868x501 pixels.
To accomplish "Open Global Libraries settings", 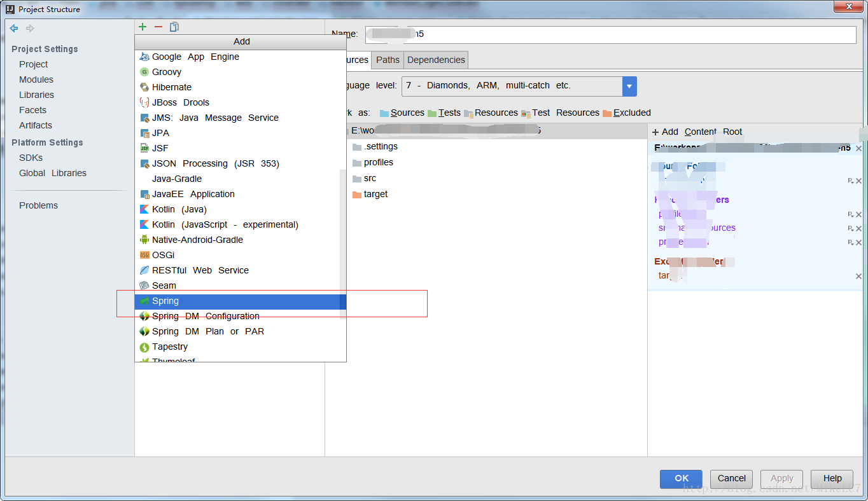I will [53, 173].
